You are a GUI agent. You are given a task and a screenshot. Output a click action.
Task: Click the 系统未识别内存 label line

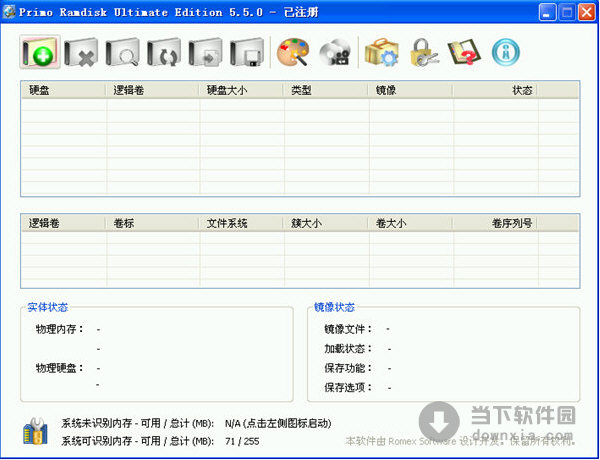coord(137,423)
